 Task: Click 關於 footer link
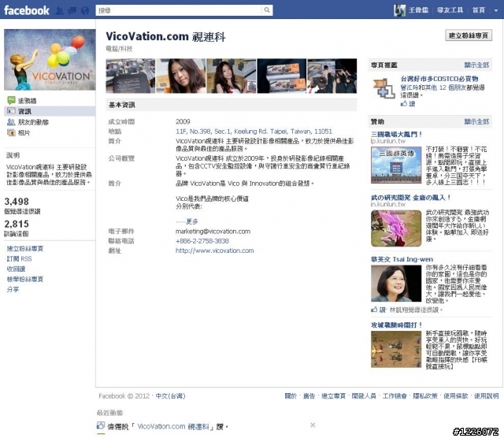pos(291,396)
